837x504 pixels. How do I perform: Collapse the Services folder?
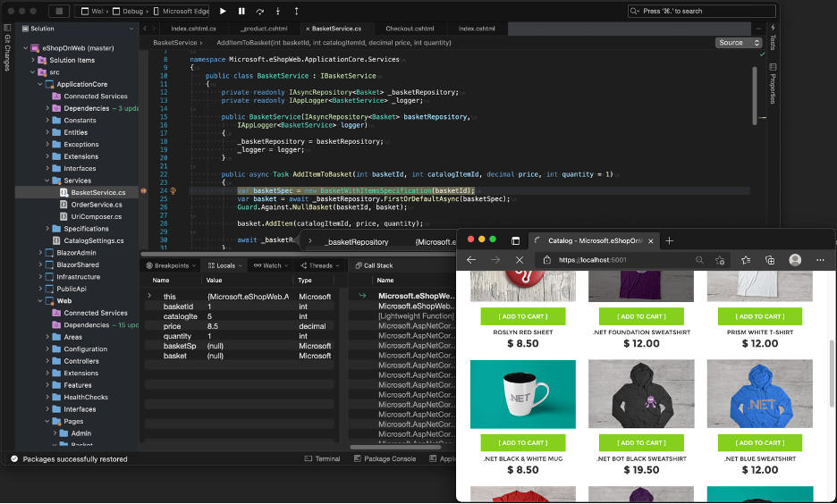47,181
